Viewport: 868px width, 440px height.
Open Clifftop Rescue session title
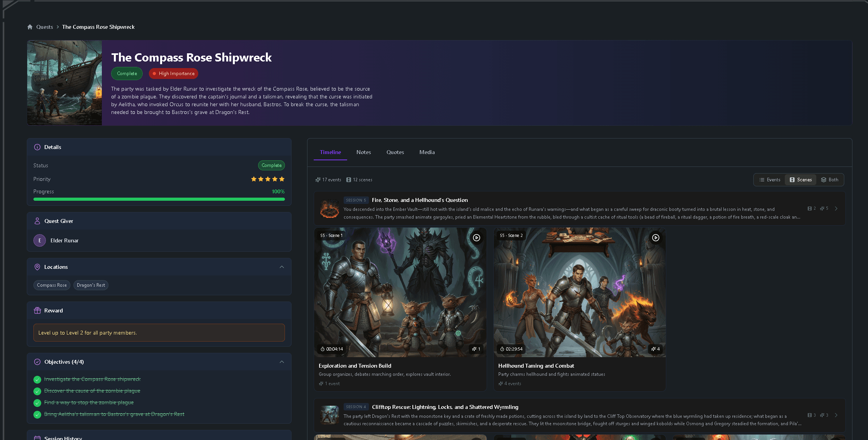(x=445, y=407)
